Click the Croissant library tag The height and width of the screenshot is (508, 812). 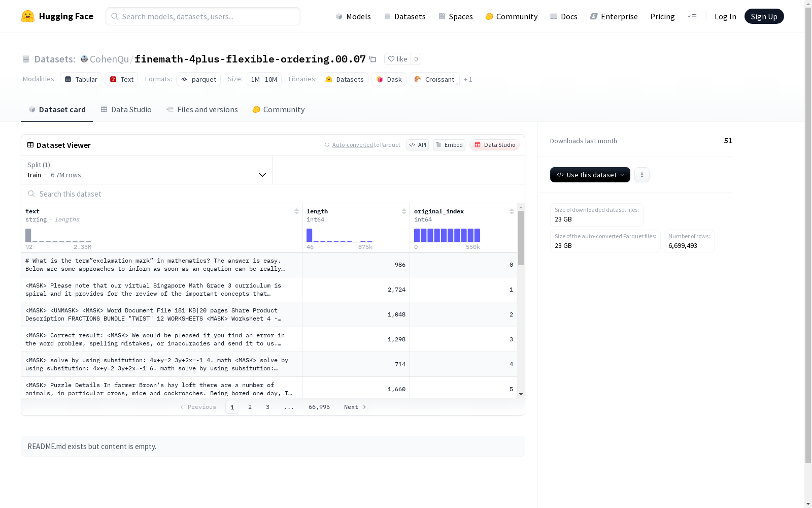coord(434,79)
